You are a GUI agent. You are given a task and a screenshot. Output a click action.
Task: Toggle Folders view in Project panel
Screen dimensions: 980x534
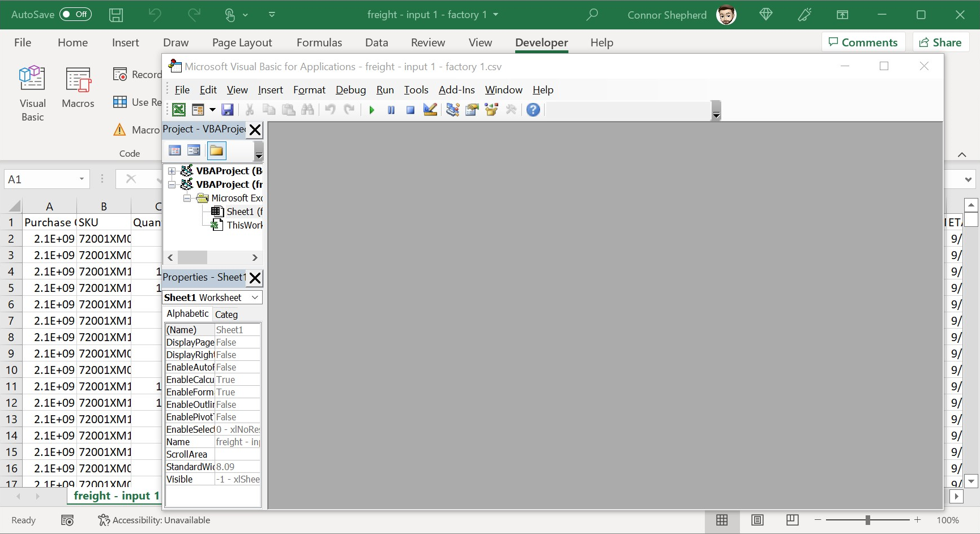point(216,150)
